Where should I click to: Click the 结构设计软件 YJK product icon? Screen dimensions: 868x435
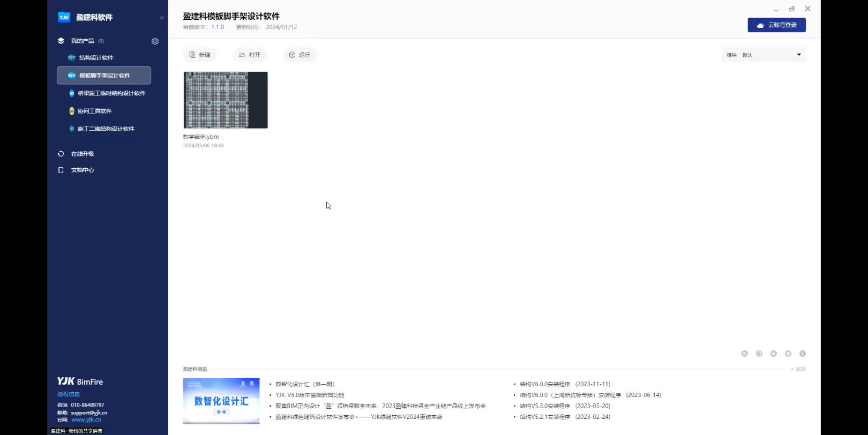click(72, 58)
